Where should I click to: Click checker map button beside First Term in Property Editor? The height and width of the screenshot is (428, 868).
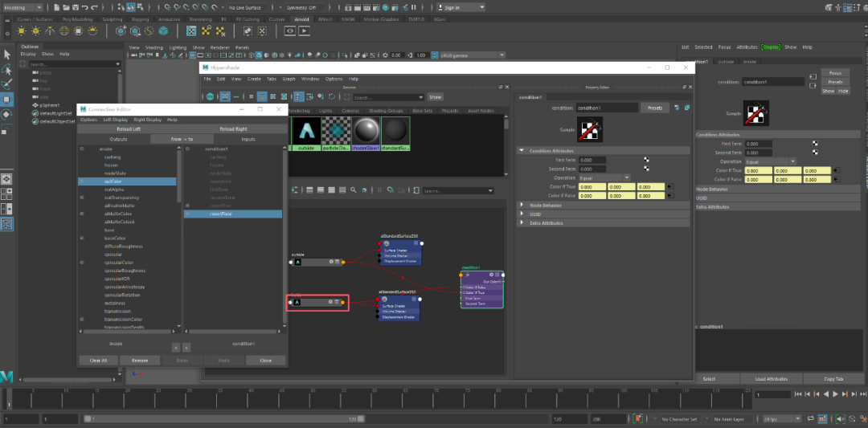[646, 160]
